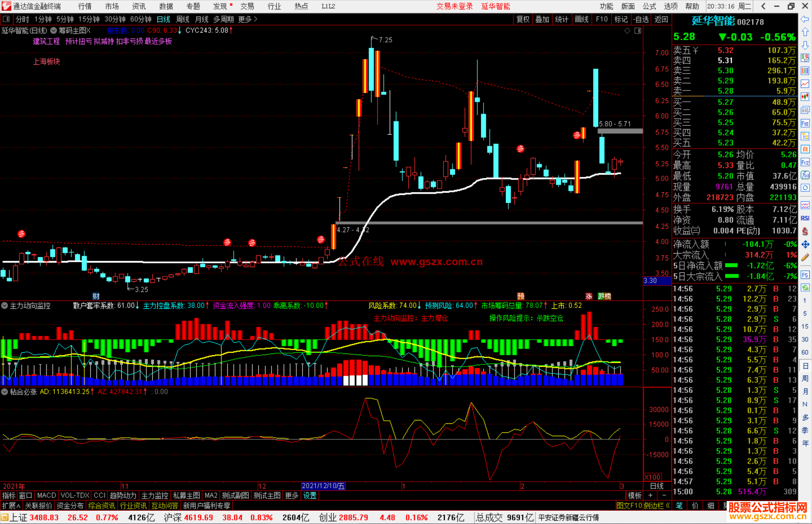Open the 行情 menu
Screen dimensions: 812x524
point(85,6)
